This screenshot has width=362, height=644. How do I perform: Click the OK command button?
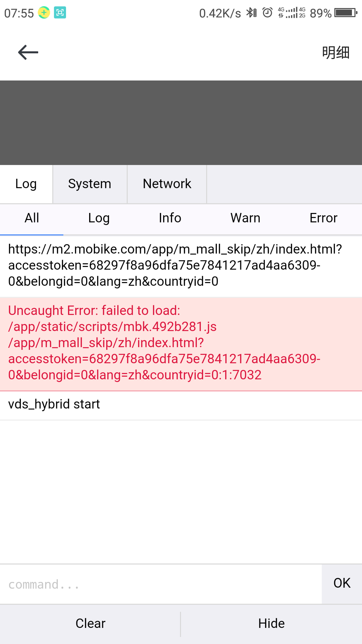(342, 584)
